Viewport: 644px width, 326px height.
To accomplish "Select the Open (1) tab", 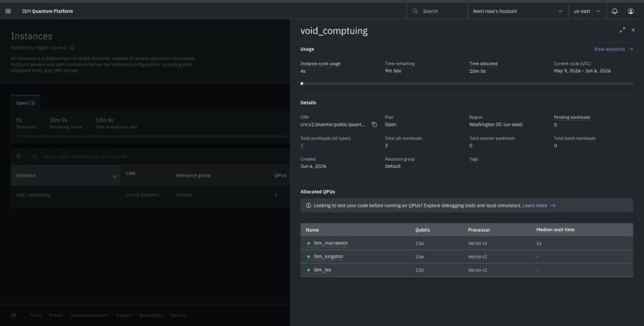I will pyautogui.click(x=25, y=103).
